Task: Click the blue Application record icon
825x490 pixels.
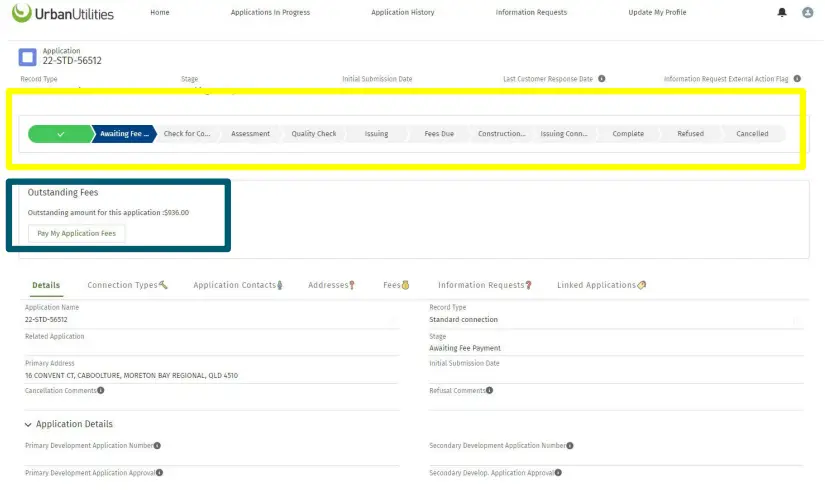Action: pyautogui.click(x=27, y=57)
